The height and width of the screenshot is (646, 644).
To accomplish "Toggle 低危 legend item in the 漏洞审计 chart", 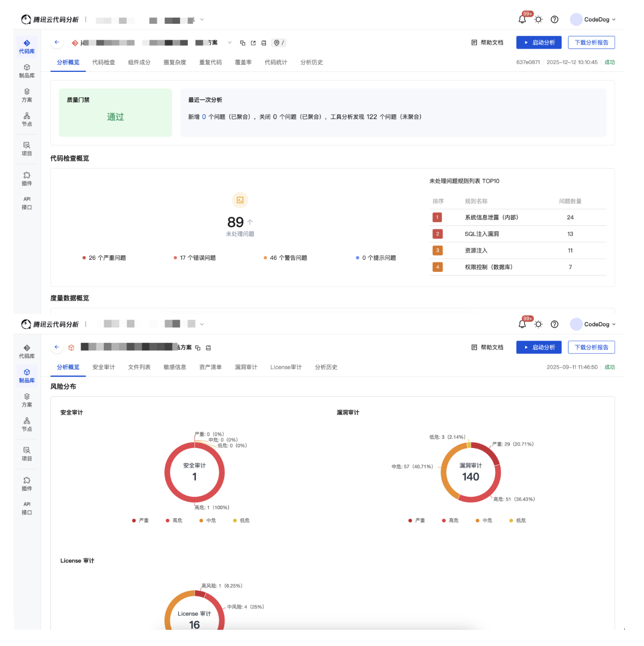I will point(517,520).
